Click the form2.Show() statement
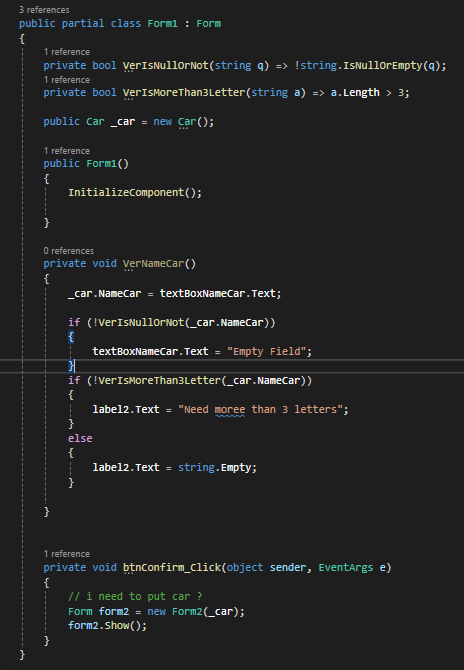The height and width of the screenshot is (670, 464). [107, 626]
